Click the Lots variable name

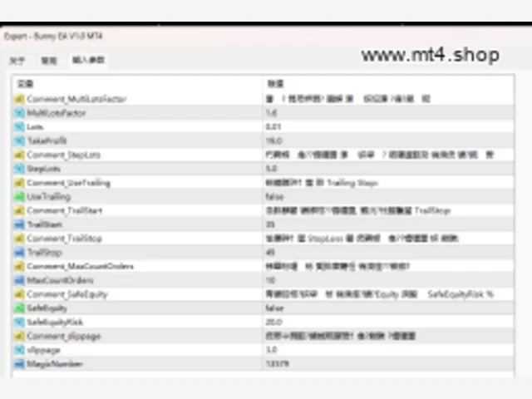35,126
